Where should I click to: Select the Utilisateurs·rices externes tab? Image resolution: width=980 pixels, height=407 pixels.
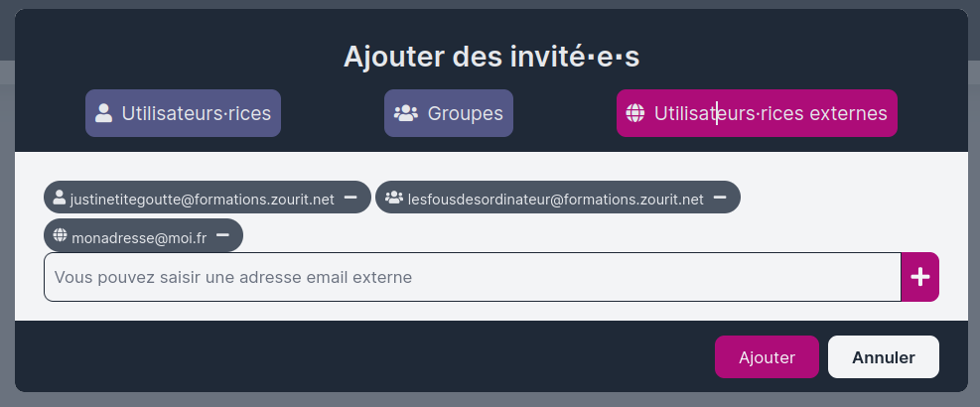757,113
